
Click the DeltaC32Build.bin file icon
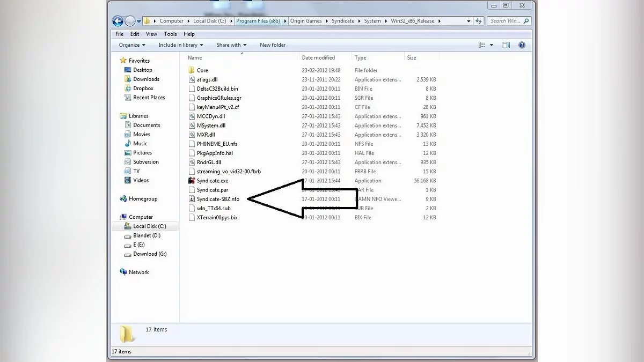tap(192, 88)
